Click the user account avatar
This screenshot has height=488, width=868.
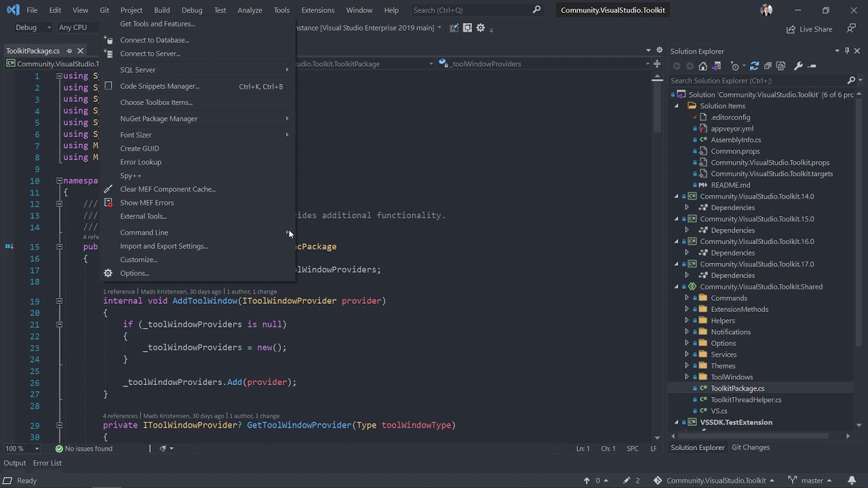click(x=766, y=10)
